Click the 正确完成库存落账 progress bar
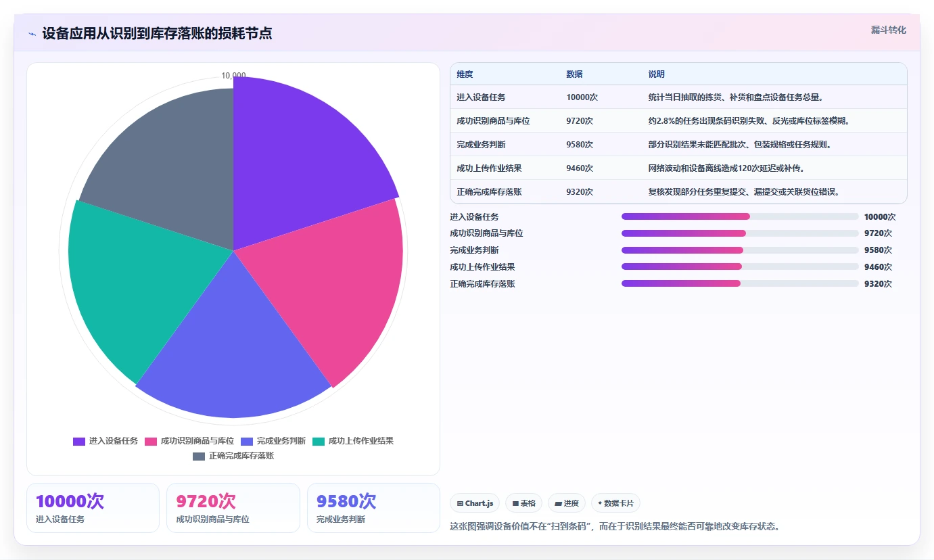This screenshot has width=934, height=560. coord(740,283)
